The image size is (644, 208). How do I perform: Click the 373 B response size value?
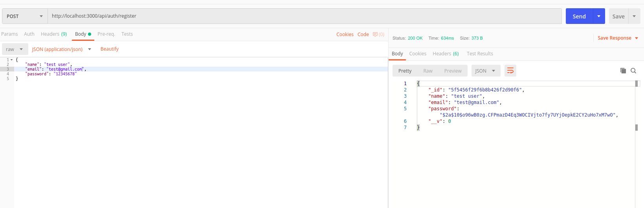tap(477, 38)
